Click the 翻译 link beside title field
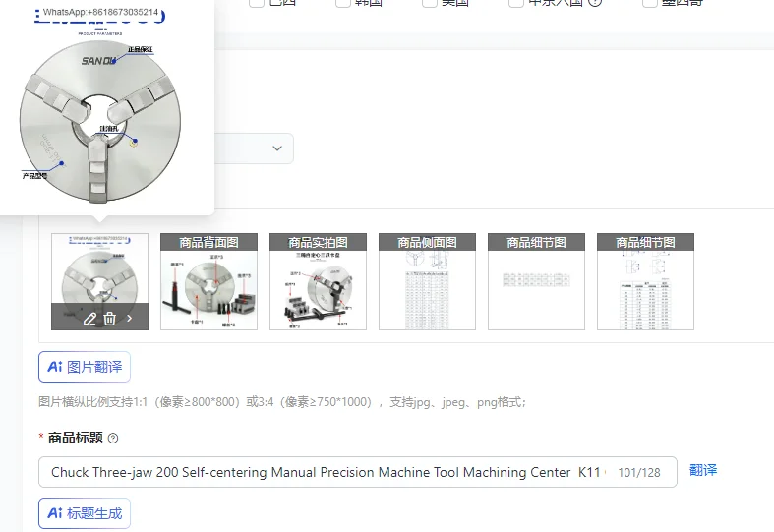 point(703,470)
